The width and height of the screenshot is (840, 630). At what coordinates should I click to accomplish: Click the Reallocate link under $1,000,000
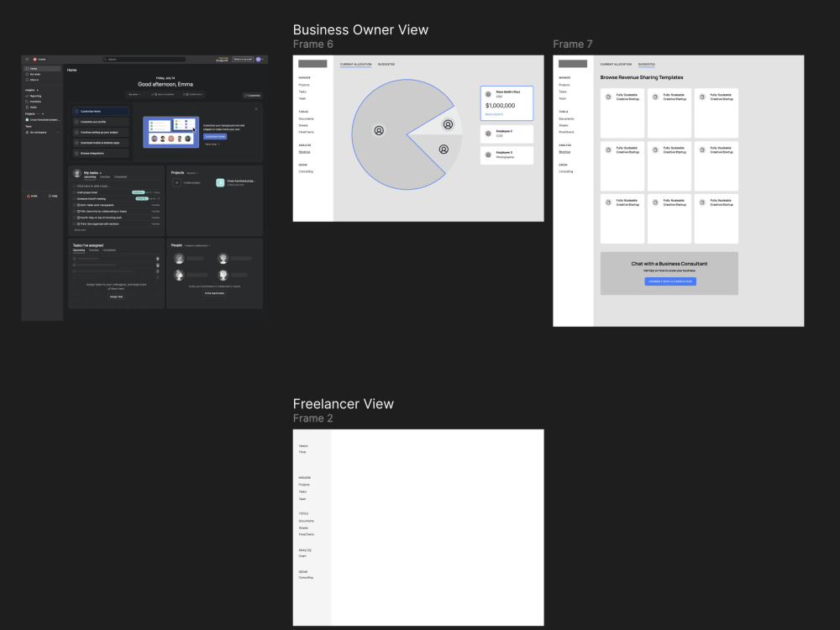494,114
